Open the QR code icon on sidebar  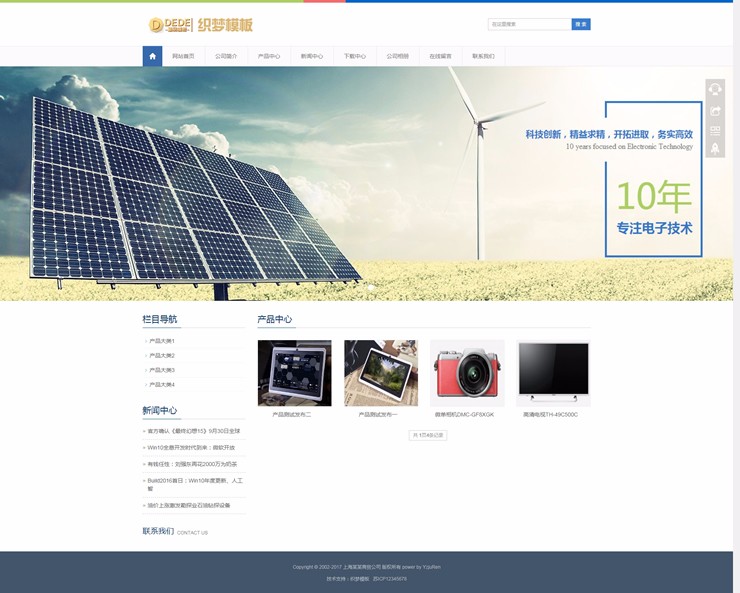715,131
